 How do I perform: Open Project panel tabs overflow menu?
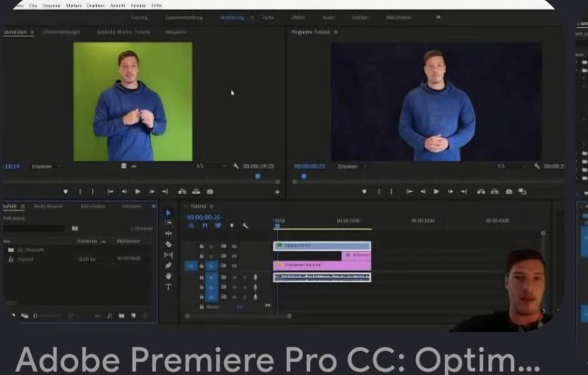point(154,206)
